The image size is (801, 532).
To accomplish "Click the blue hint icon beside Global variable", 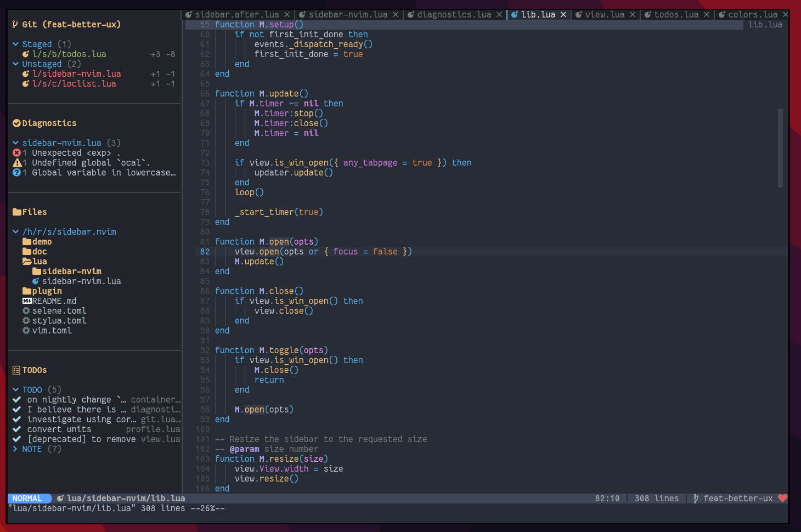I will coord(16,173).
